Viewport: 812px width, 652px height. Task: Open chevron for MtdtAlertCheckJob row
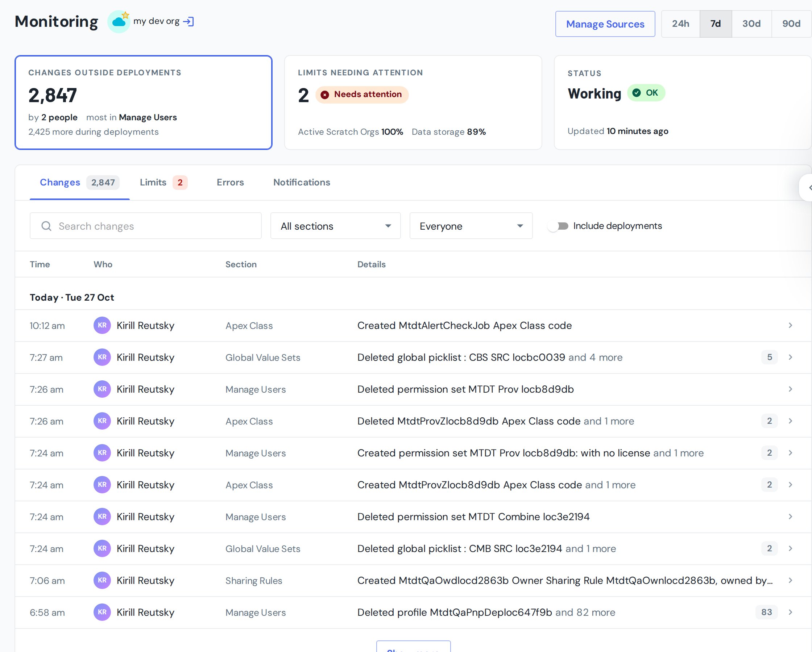tap(791, 325)
